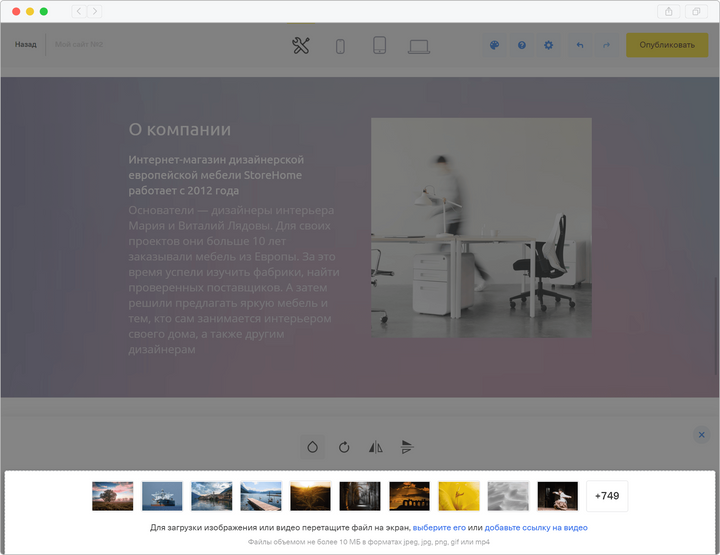Click the blur droplet image tool

click(312, 447)
